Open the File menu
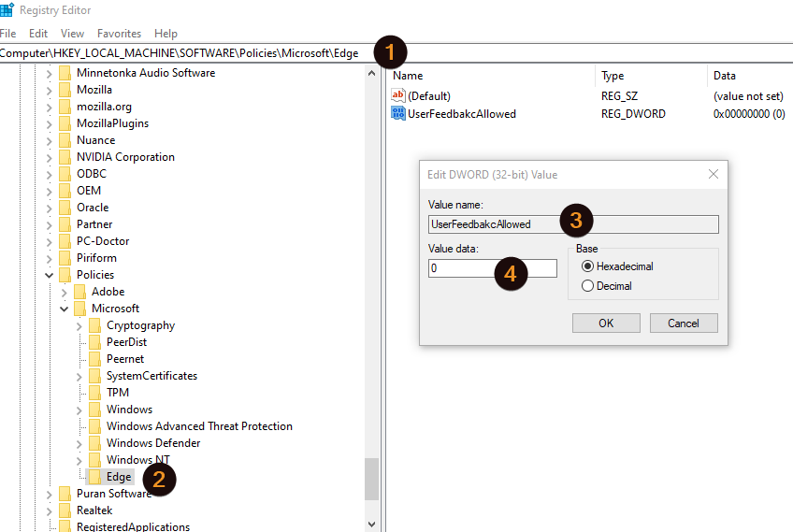 [x=7, y=34]
